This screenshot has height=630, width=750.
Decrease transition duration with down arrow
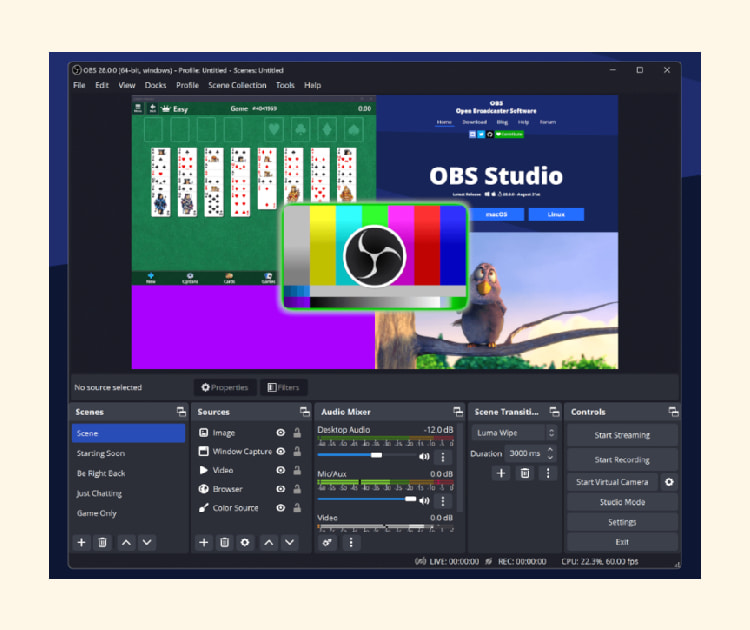point(550,457)
